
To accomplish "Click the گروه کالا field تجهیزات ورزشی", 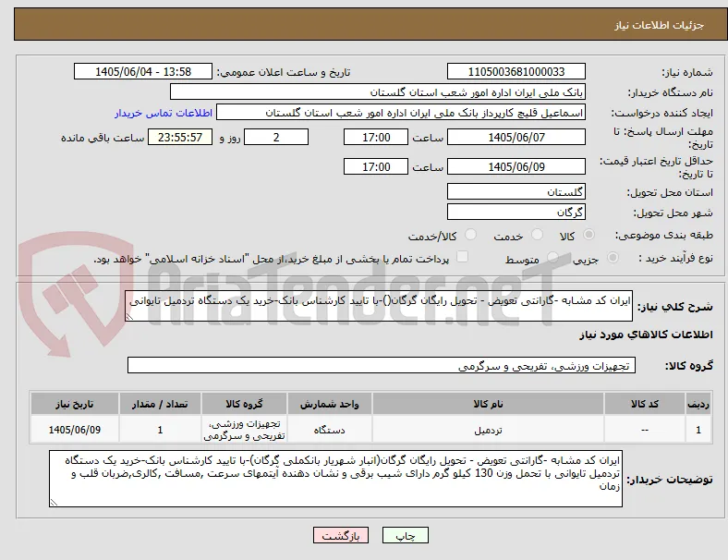I will click(382, 365).
